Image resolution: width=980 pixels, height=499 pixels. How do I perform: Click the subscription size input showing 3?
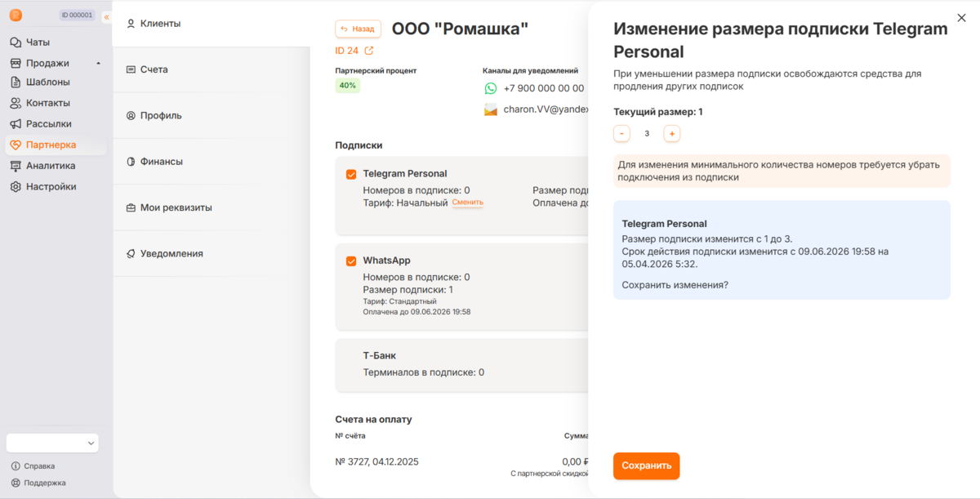coord(647,132)
